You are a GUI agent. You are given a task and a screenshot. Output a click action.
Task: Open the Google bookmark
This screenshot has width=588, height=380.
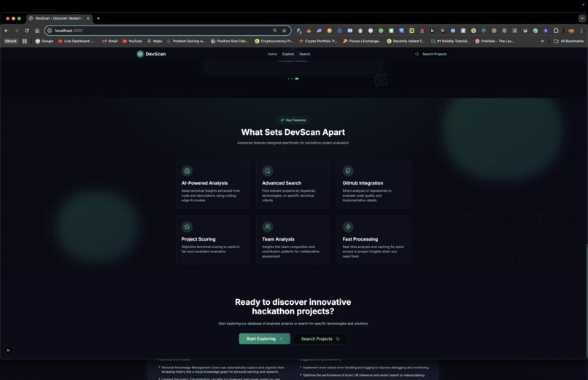point(45,42)
